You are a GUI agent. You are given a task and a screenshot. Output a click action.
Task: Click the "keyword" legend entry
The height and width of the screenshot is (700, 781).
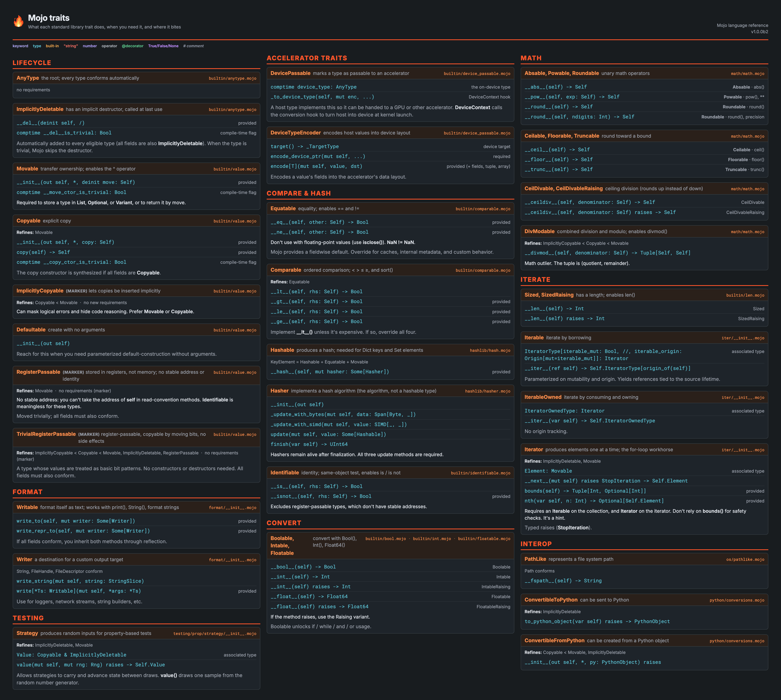click(20, 46)
